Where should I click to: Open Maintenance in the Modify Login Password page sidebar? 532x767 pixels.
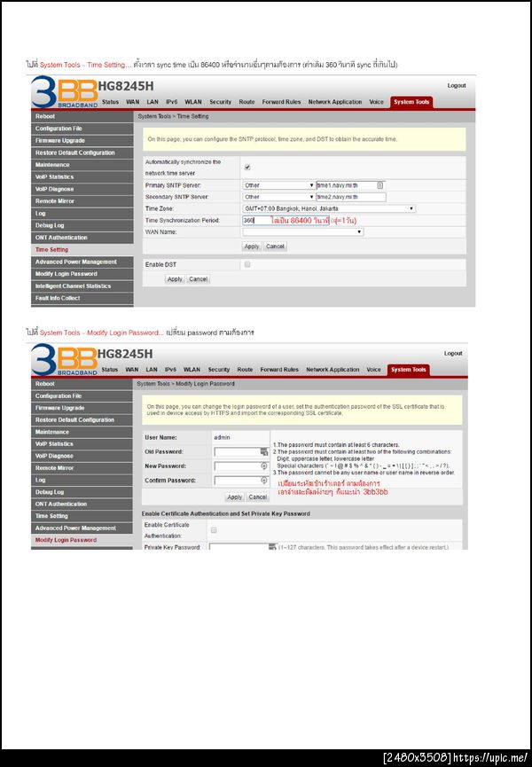tap(82, 432)
